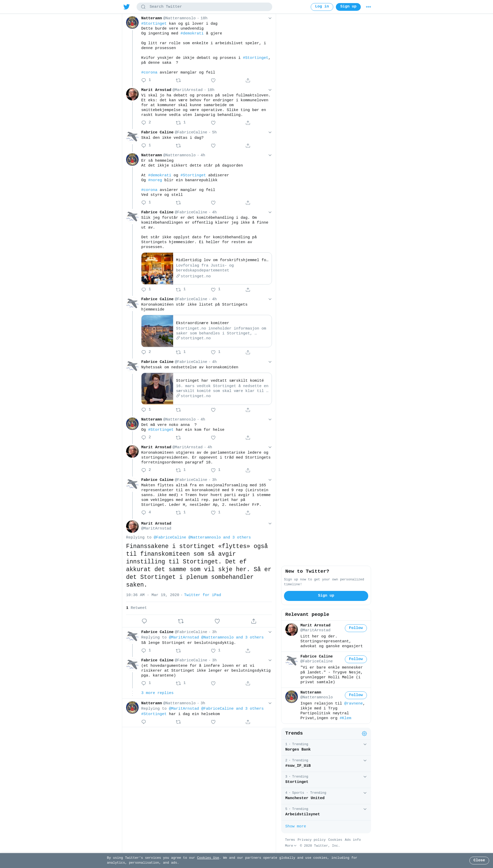Click the Log in button
The width and height of the screenshot is (493, 868).
pos(322,7)
